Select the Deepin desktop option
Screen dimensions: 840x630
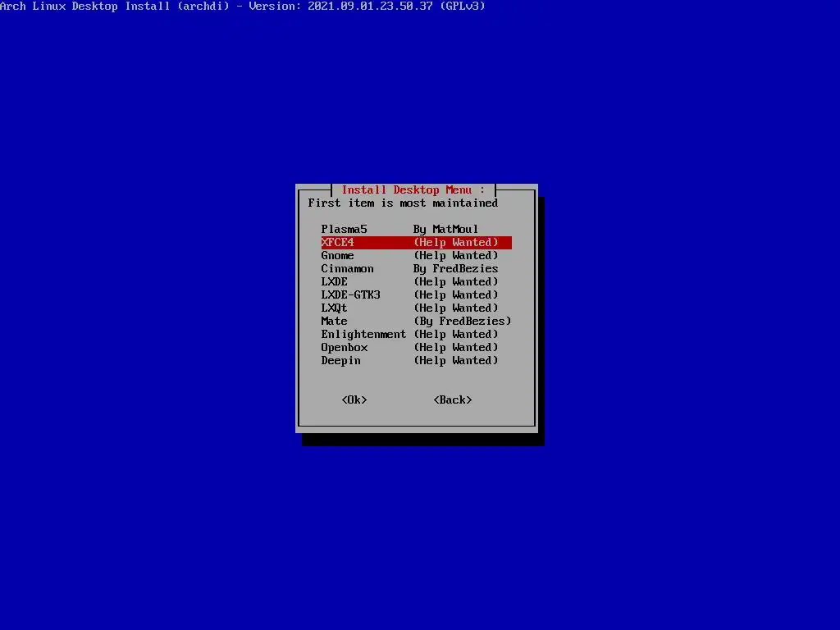pos(416,361)
